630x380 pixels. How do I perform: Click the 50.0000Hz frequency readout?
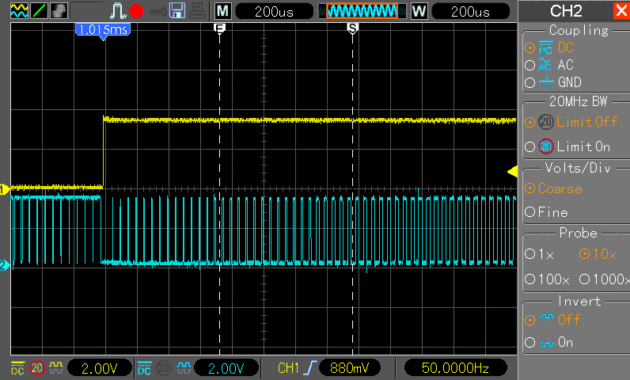tap(455, 368)
